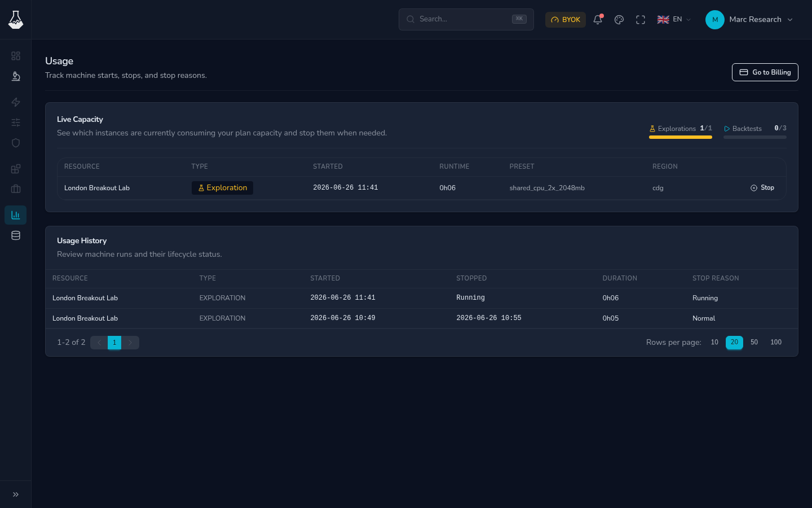Click Go to Billing button
This screenshot has width=812, height=508.
[765, 72]
